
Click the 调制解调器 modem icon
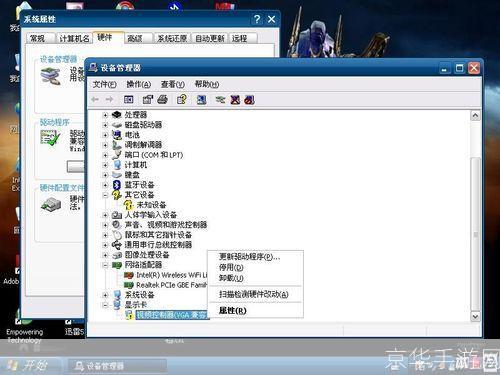(117, 145)
